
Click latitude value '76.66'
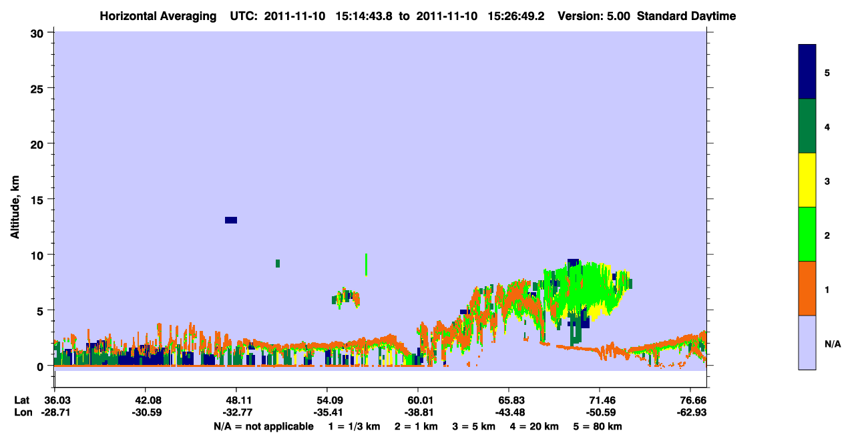click(692, 400)
